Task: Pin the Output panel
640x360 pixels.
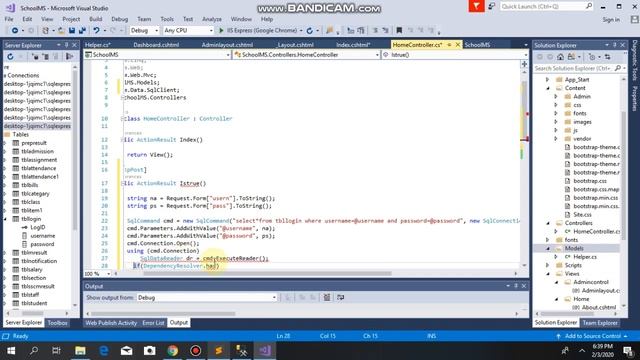Action: 516,286
